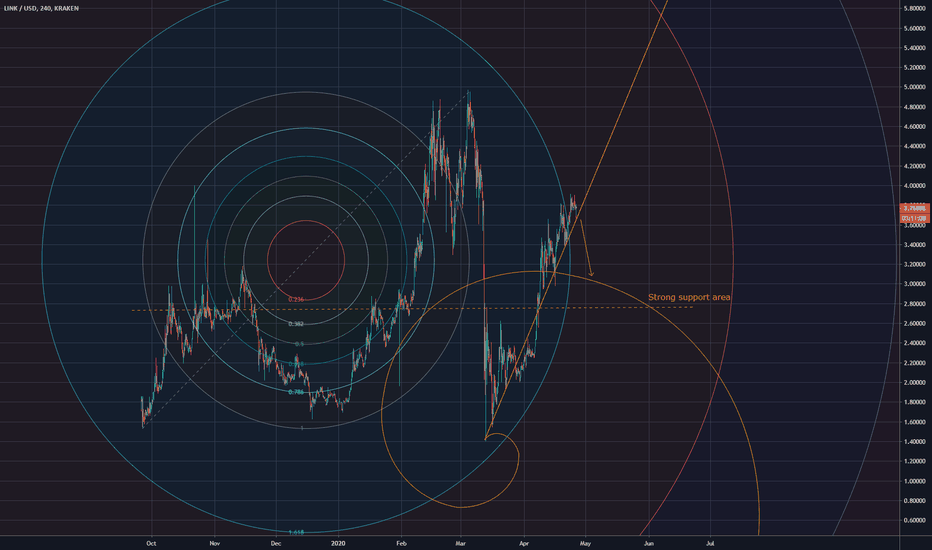Select the orange current price label on the price axis

pos(915,208)
